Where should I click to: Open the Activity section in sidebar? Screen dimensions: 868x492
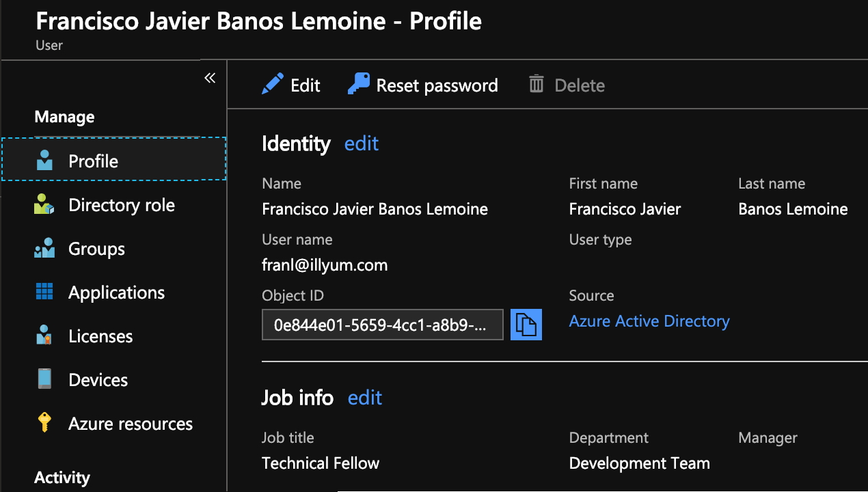click(x=62, y=477)
